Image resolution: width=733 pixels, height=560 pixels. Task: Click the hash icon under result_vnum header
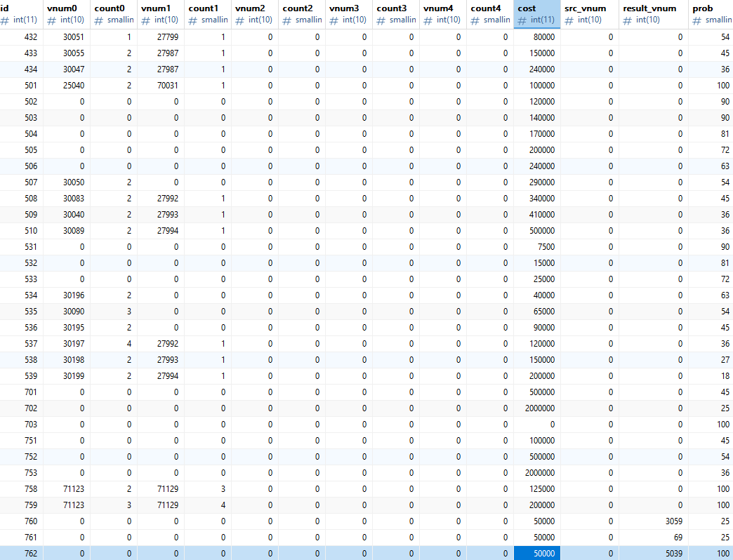tap(628, 20)
